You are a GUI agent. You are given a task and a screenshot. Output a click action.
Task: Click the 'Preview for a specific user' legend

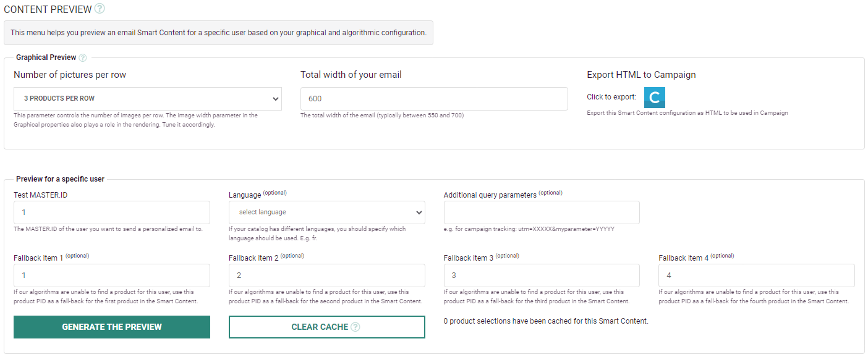tap(60, 179)
